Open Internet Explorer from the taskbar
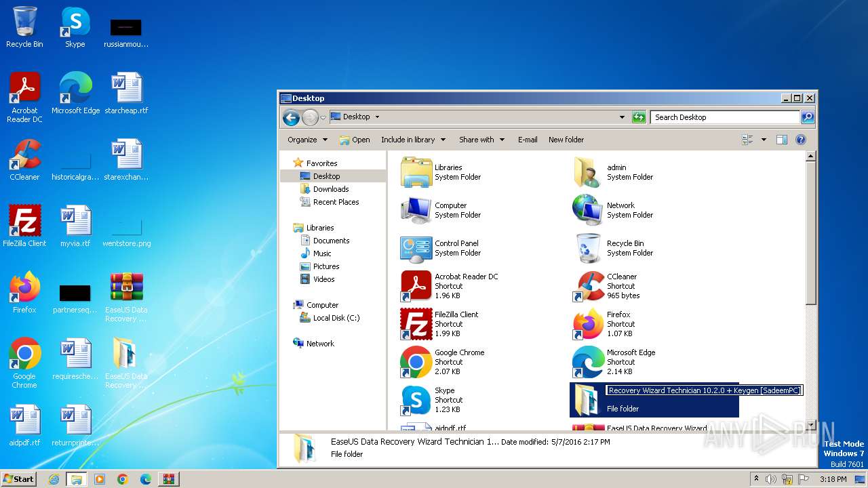The height and width of the screenshot is (488, 868). 54,479
